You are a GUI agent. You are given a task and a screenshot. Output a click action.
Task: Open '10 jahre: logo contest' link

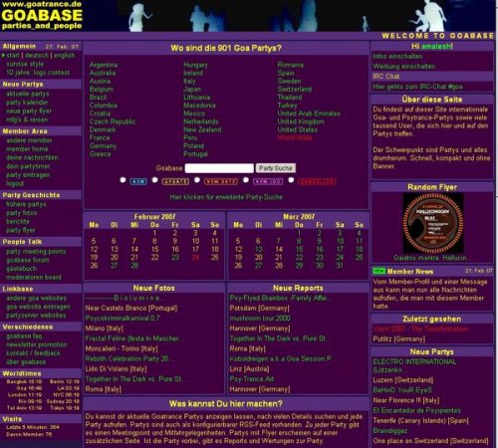pyautogui.click(x=38, y=73)
